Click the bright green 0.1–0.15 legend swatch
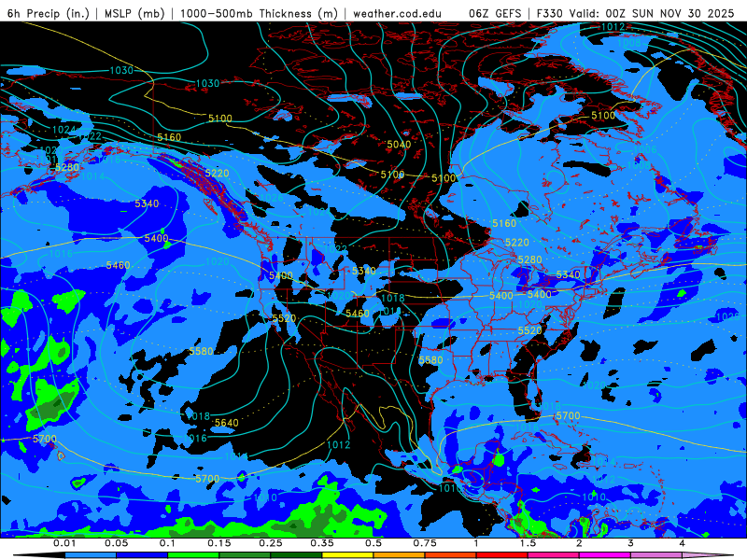 click(193, 555)
